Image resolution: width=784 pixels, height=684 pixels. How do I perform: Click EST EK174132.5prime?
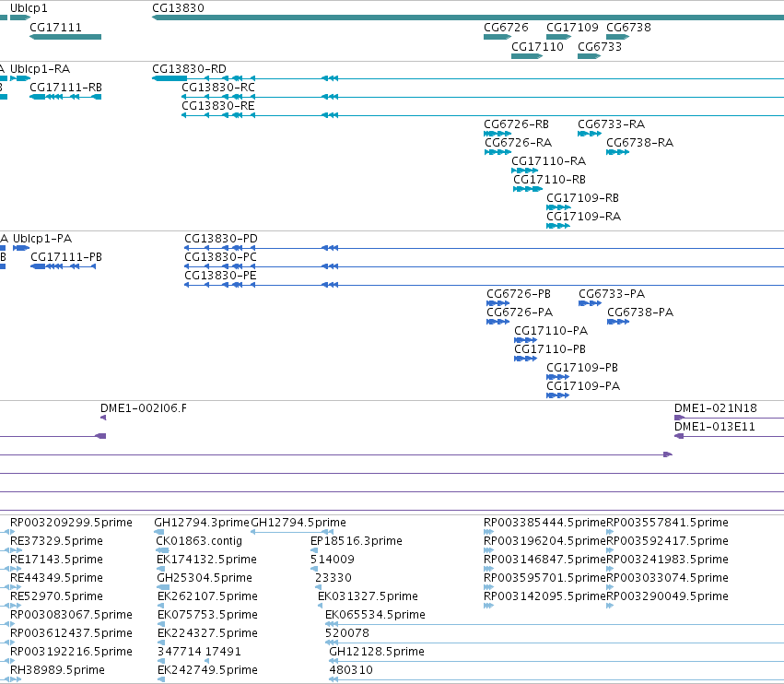[x=206, y=559]
